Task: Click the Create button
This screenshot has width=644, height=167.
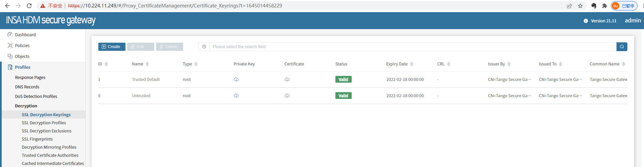Action: 112,47
